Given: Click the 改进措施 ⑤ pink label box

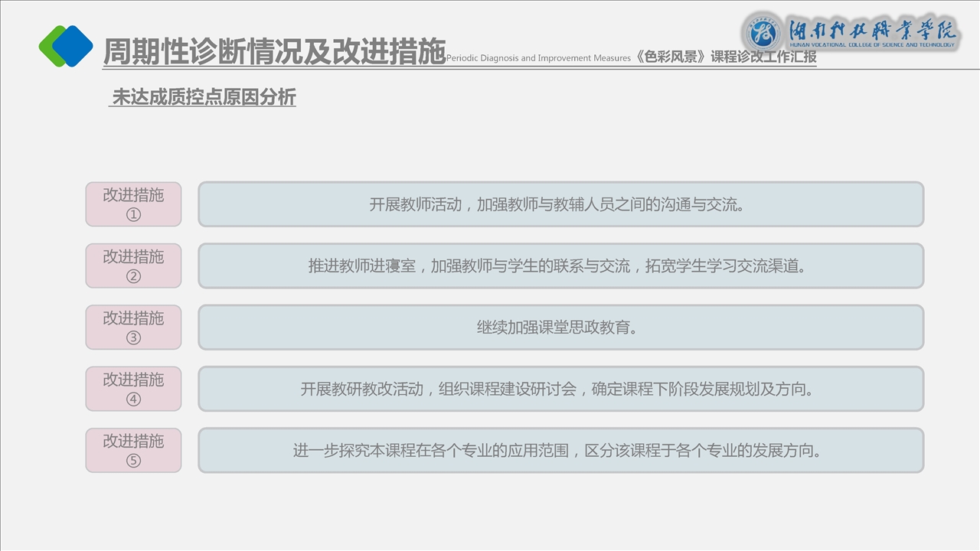Looking at the screenshot, I should [133, 450].
